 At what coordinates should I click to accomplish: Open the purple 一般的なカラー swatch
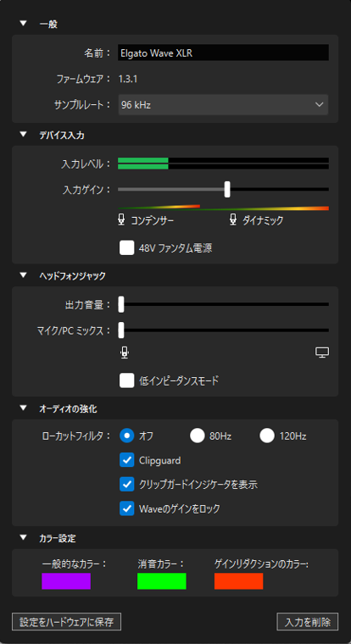(66, 581)
